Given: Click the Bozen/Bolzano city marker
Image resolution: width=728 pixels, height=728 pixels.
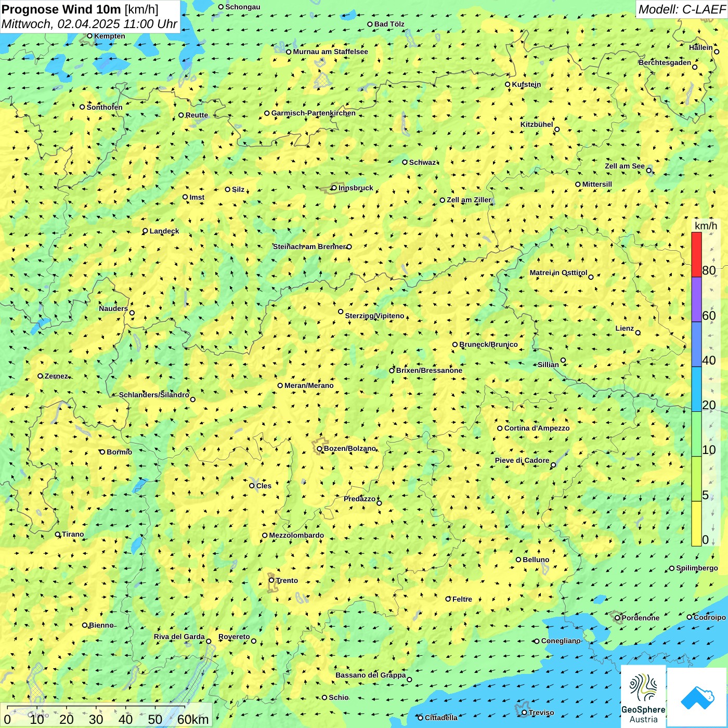Looking at the screenshot, I should pos(319,448).
